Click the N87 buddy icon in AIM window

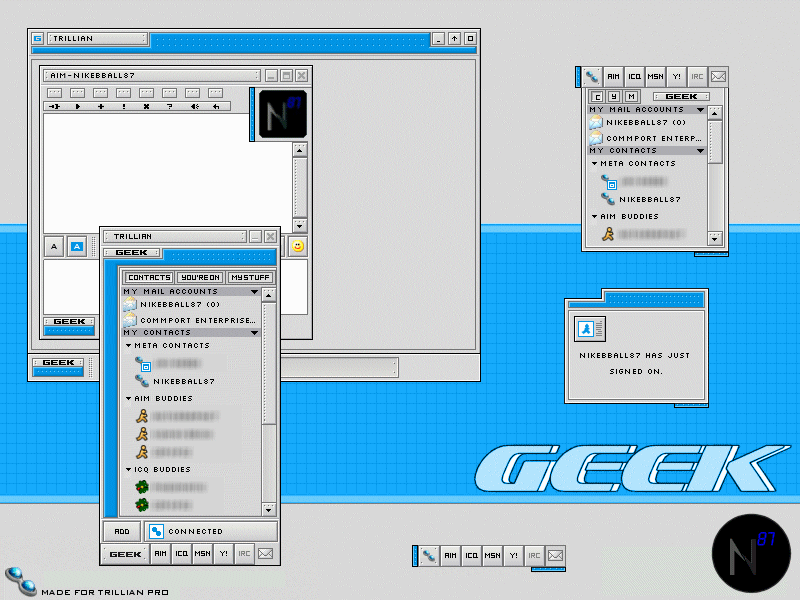283,114
